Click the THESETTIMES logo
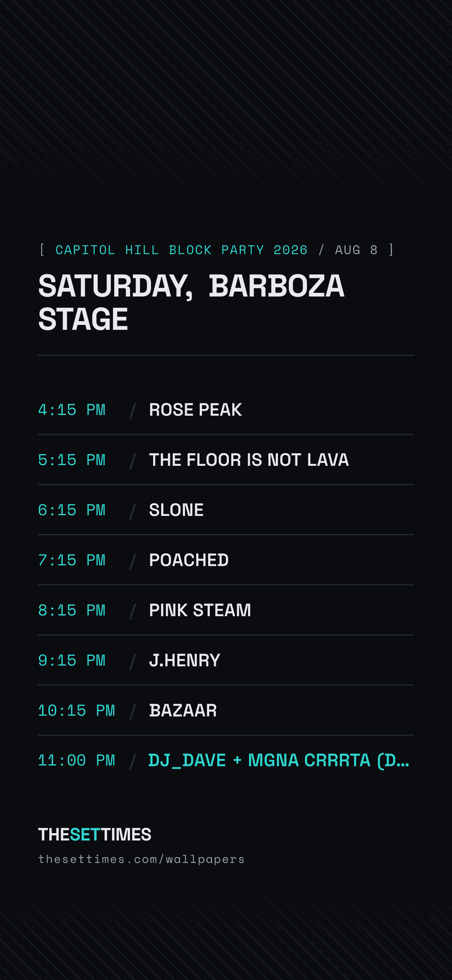452x980 pixels. (x=95, y=834)
